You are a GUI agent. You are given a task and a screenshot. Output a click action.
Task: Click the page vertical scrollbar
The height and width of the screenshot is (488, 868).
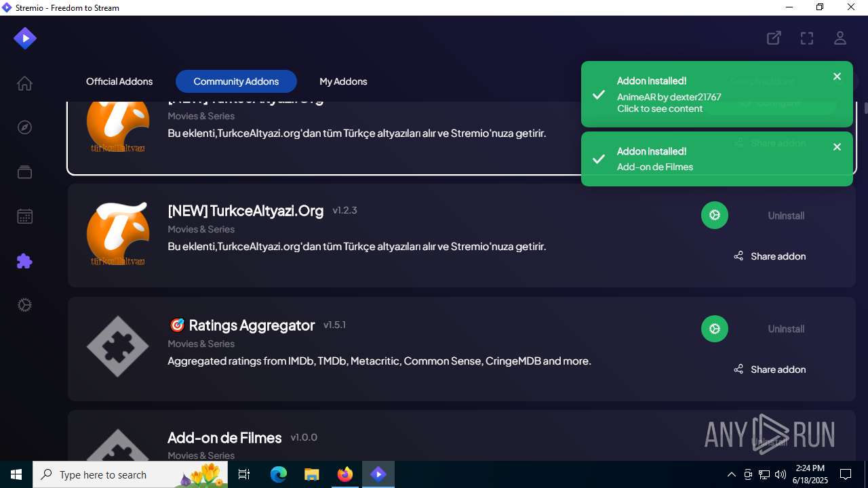(866, 108)
